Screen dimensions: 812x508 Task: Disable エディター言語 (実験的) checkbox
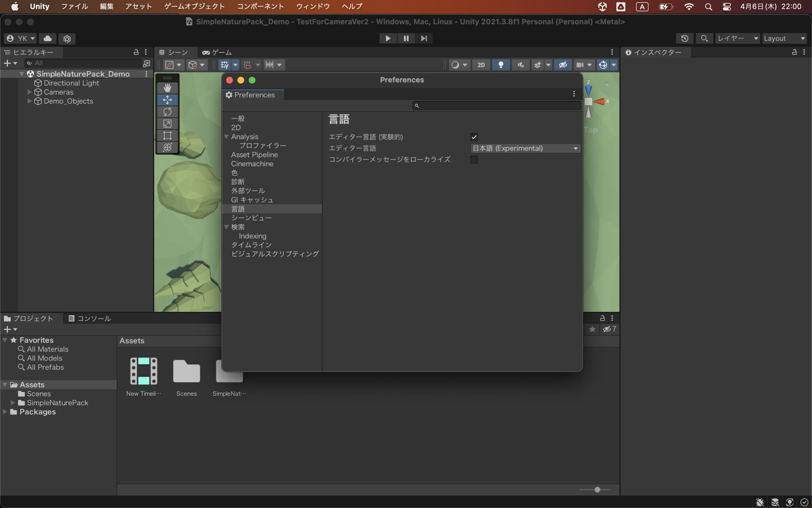pyautogui.click(x=474, y=137)
